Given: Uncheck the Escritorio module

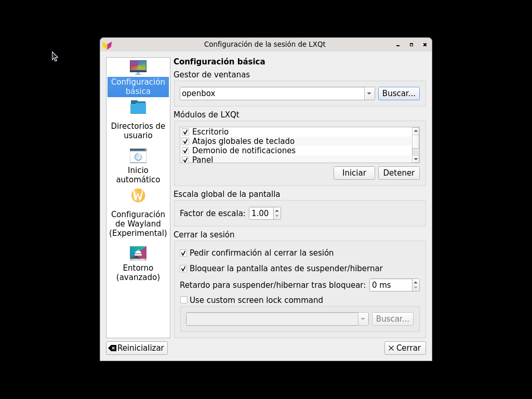Looking at the screenshot, I should coord(185,131).
